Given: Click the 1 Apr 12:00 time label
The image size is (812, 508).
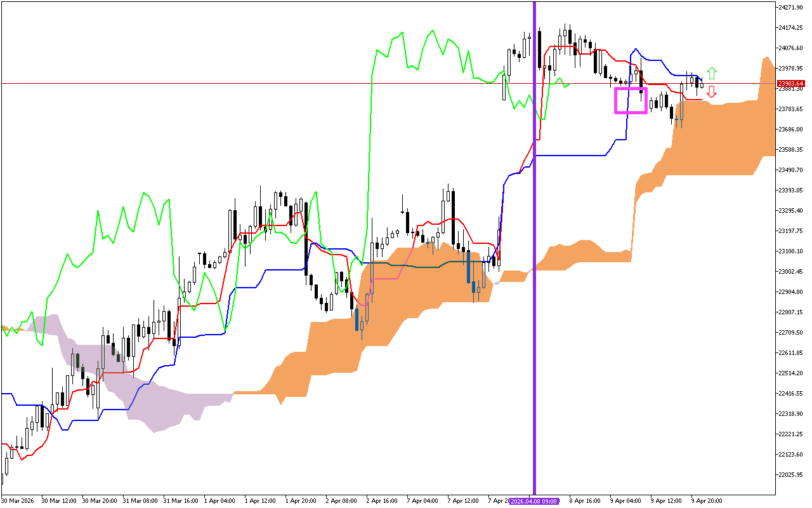Looking at the screenshot, I should tap(261, 500).
